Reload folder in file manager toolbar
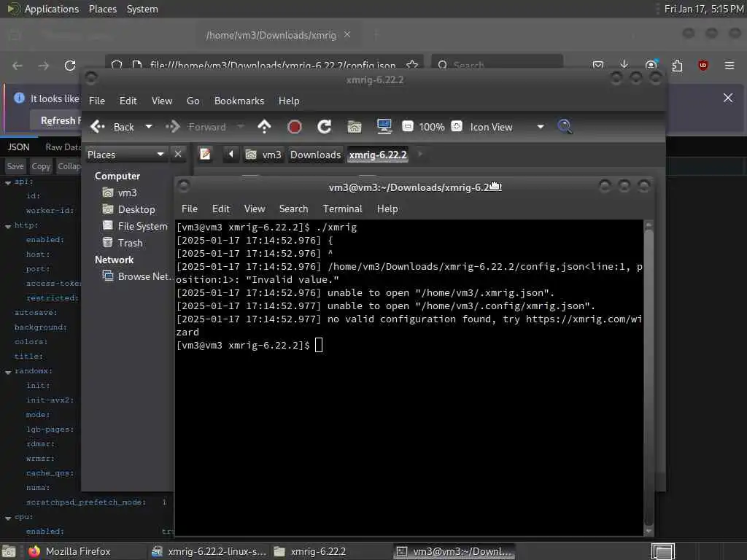The image size is (747, 560). click(x=325, y=127)
